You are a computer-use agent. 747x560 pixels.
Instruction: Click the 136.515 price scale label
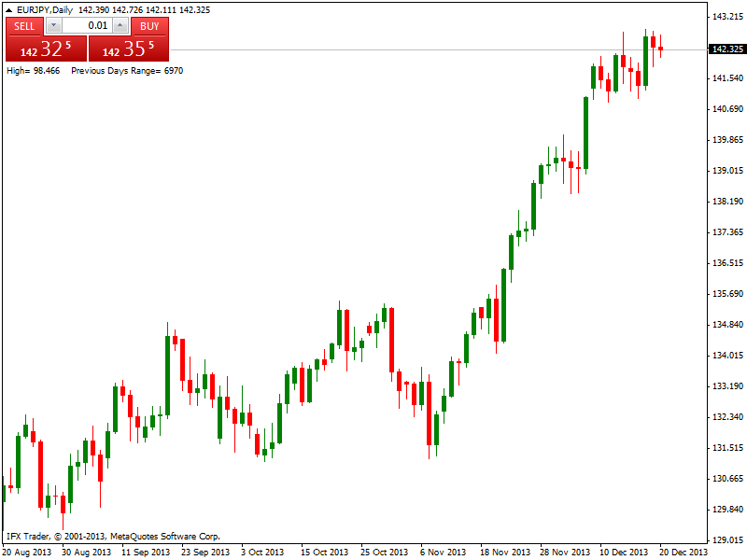pyautogui.click(x=728, y=263)
